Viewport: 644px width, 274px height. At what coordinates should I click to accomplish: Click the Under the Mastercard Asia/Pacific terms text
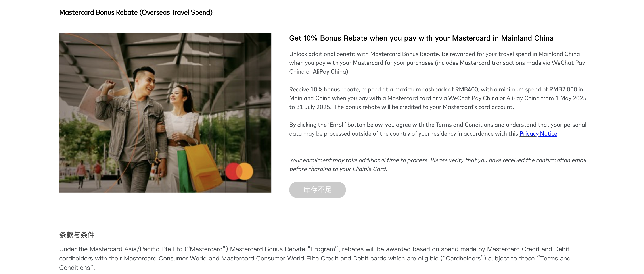pos(314,258)
